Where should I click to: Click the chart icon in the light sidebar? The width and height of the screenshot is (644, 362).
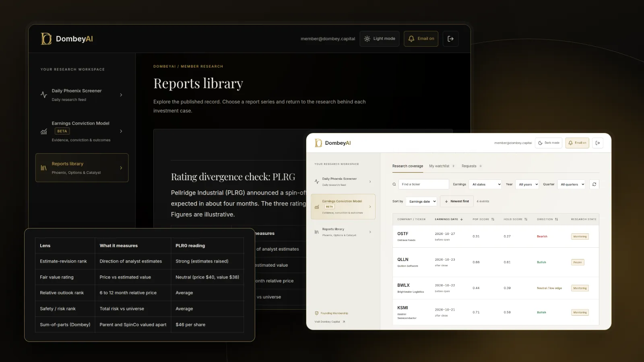point(317,207)
